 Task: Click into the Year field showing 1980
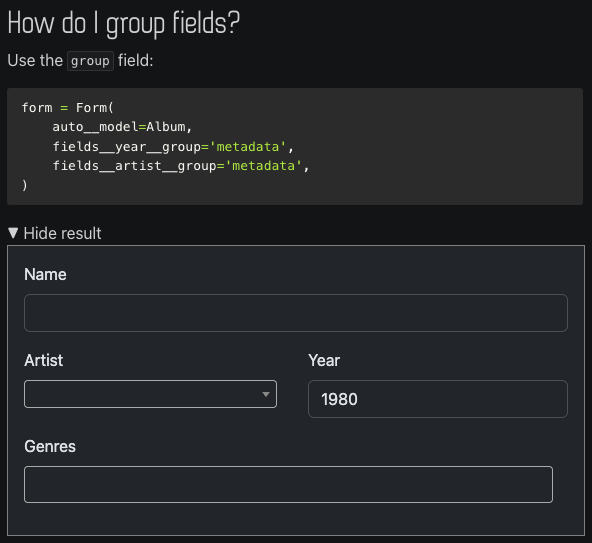(438, 399)
